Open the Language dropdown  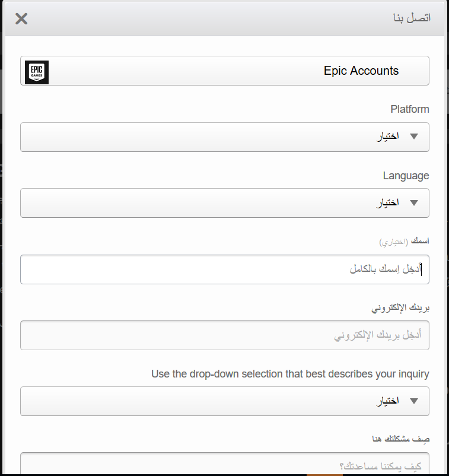click(x=224, y=203)
